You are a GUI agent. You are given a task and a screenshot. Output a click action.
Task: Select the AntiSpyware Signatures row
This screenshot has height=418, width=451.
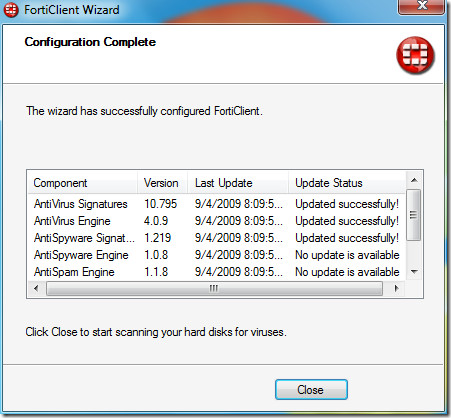[x=217, y=238]
